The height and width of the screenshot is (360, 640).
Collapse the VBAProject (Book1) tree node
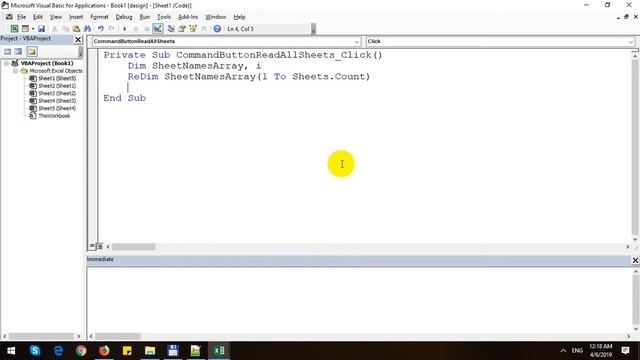pos(7,63)
